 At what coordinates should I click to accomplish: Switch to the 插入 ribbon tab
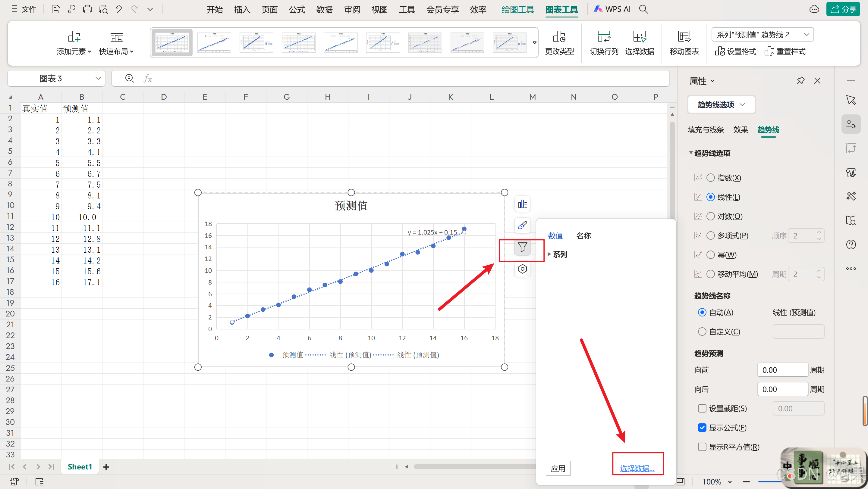tap(242, 9)
